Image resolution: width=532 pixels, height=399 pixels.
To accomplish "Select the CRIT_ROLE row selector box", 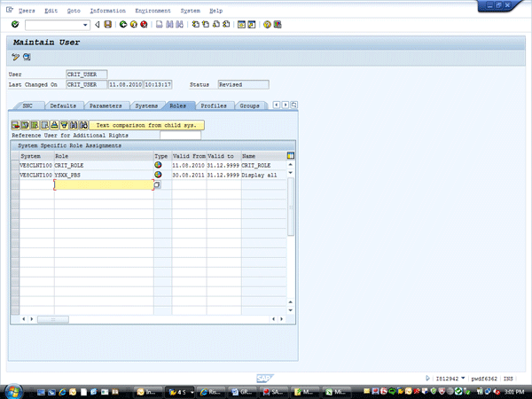I will pos(14,165).
